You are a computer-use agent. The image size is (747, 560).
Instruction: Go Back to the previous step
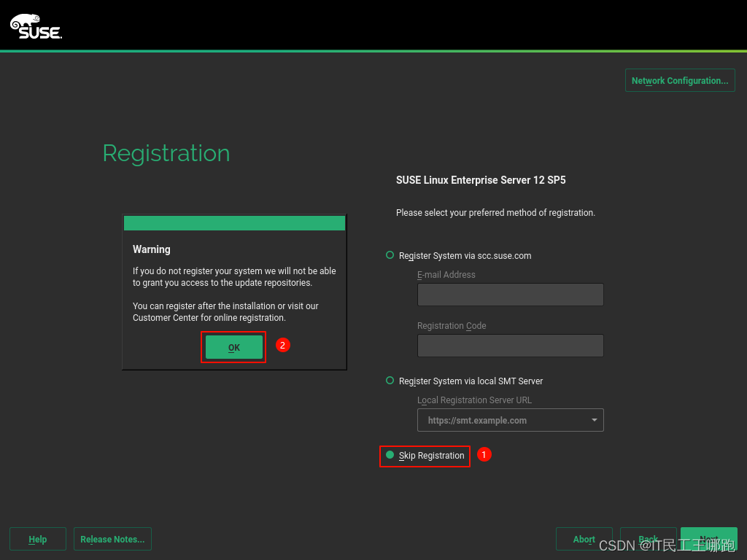(x=649, y=539)
